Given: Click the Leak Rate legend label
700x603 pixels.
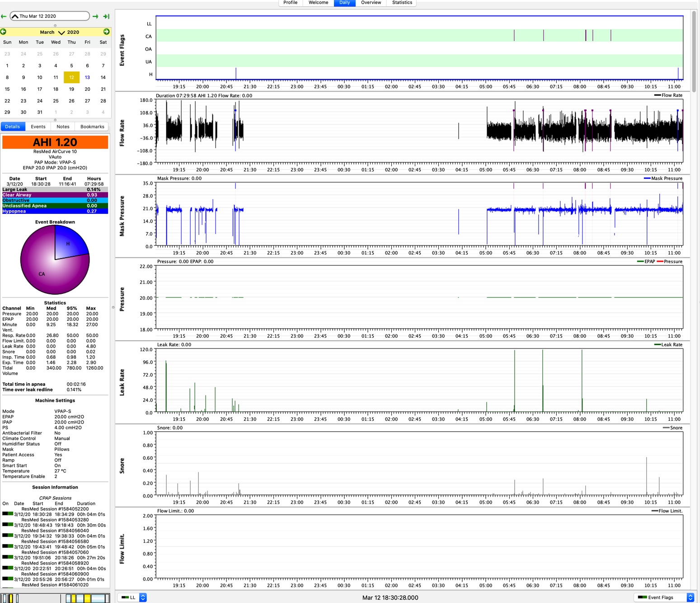Looking at the screenshot, I should (668, 345).
